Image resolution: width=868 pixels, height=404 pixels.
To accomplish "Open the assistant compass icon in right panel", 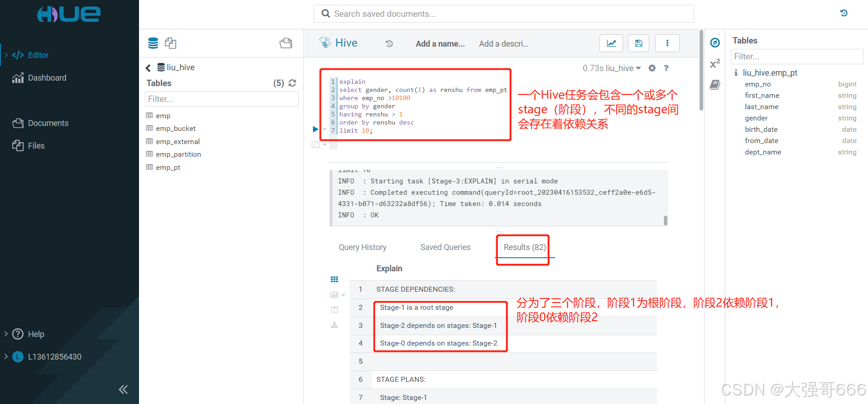I will click(715, 43).
